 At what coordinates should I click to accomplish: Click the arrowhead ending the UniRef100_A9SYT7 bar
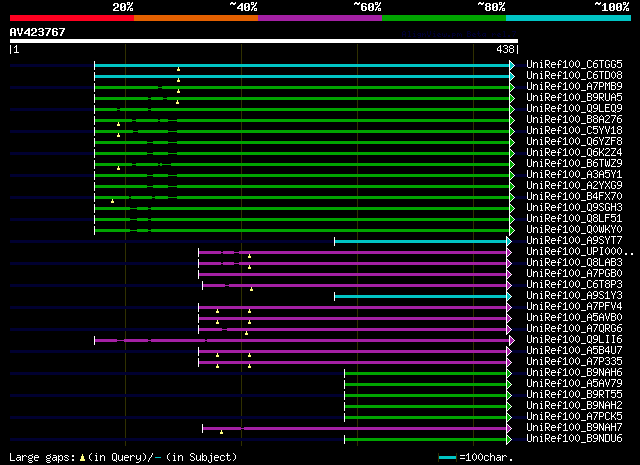[x=509, y=242]
